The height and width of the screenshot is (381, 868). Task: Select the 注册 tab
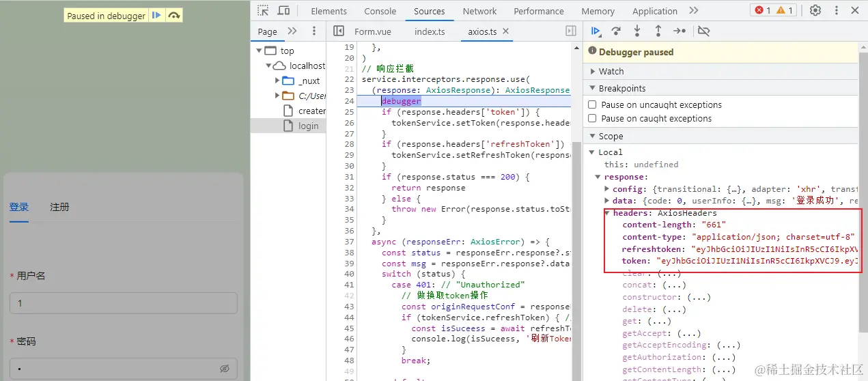click(59, 207)
